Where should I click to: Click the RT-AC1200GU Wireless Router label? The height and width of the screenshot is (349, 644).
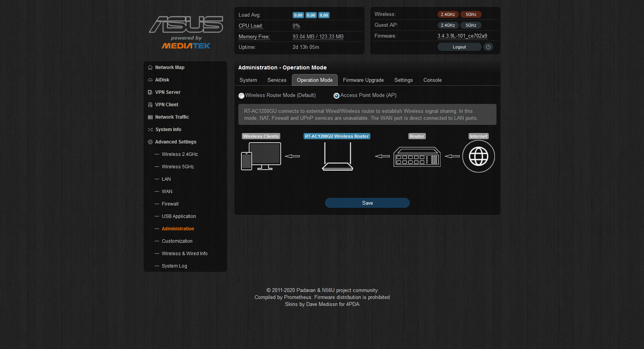pos(337,136)
